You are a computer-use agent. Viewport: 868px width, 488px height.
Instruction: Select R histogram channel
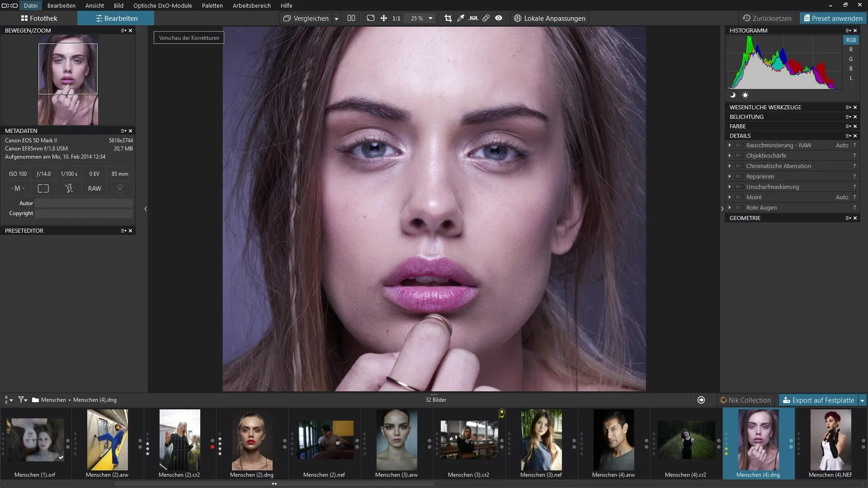point(851,50)
